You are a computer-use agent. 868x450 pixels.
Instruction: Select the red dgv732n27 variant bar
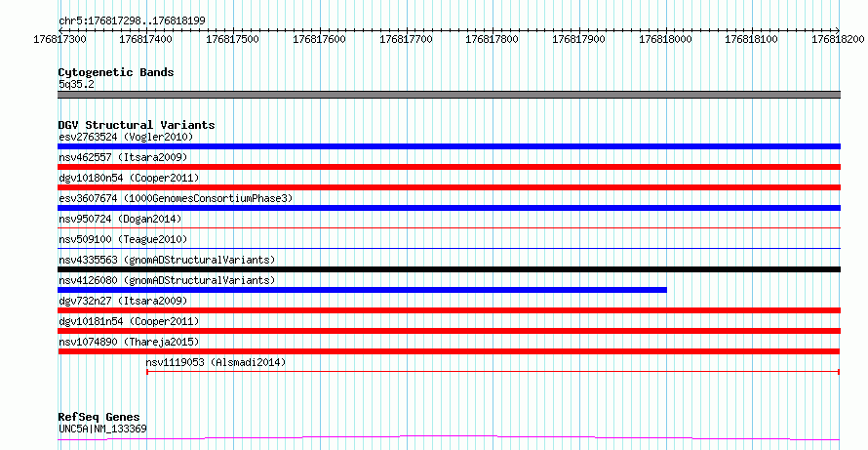tap(449, 310)
